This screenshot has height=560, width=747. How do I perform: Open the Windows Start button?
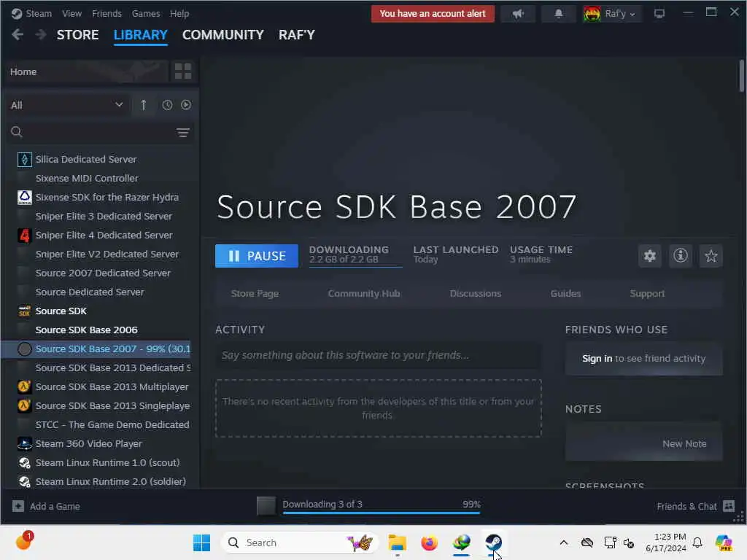point(201,542)
